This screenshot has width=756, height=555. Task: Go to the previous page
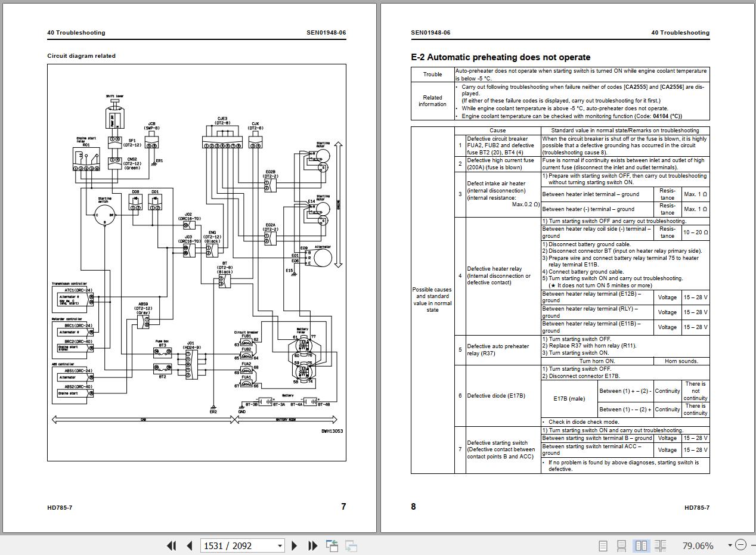[x=190, y=545]
